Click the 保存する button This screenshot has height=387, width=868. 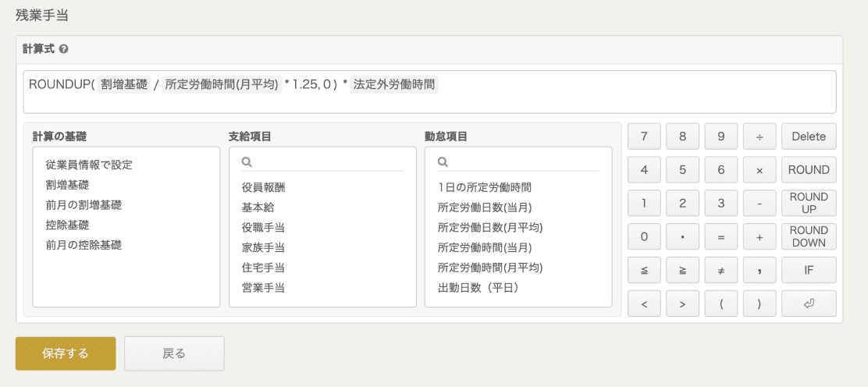66,353
